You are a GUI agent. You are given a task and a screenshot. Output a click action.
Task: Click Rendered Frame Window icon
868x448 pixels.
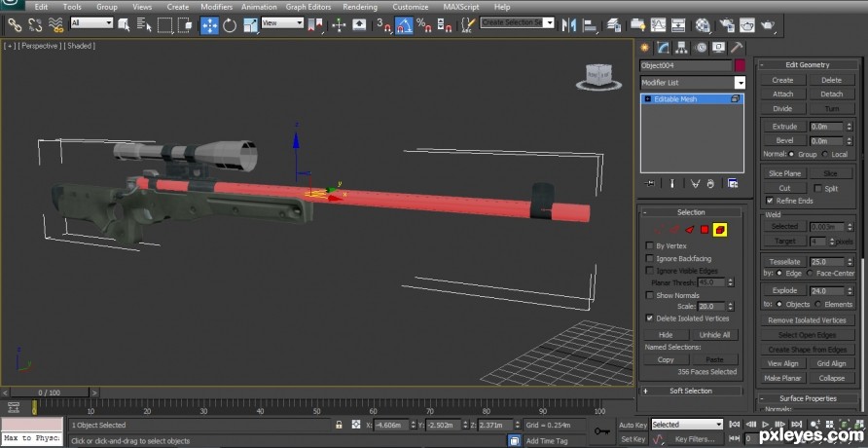(747, 24)
